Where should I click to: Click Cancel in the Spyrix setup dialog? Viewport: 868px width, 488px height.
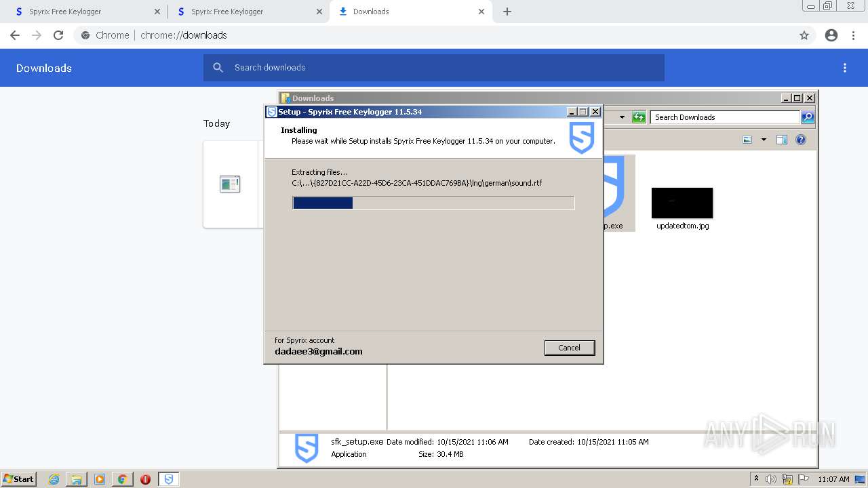coord(569,348)
